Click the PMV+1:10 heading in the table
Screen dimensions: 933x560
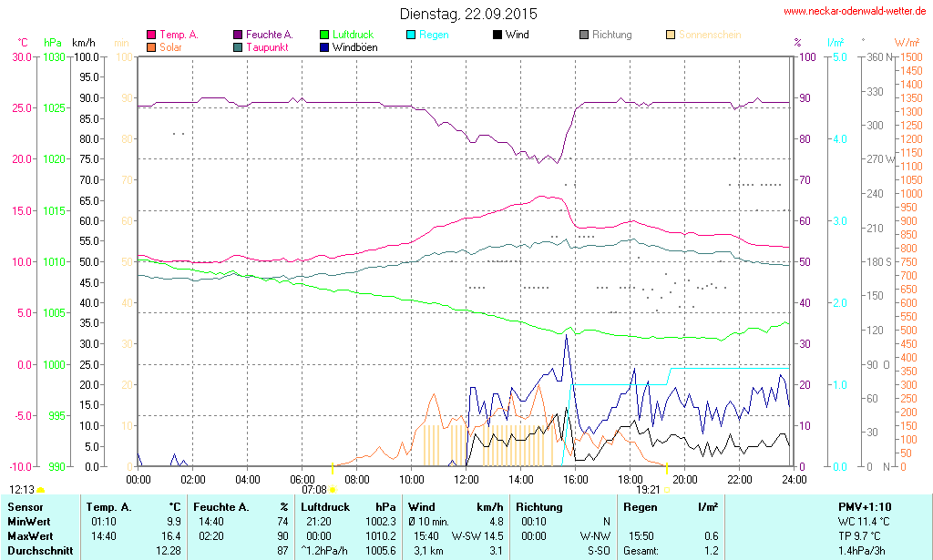(865, 506)
